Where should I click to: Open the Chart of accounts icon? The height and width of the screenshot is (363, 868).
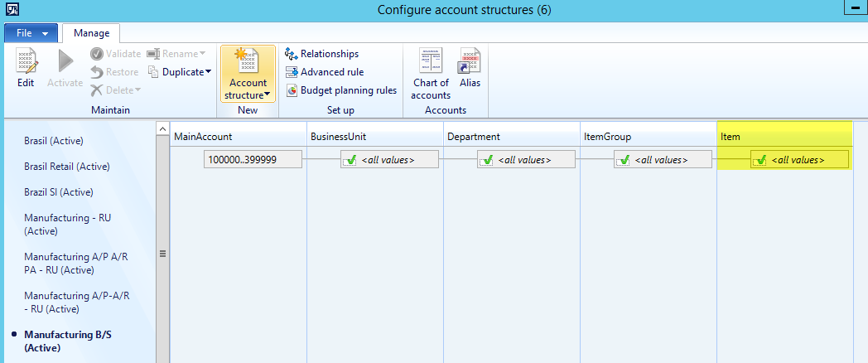(431, 62)
